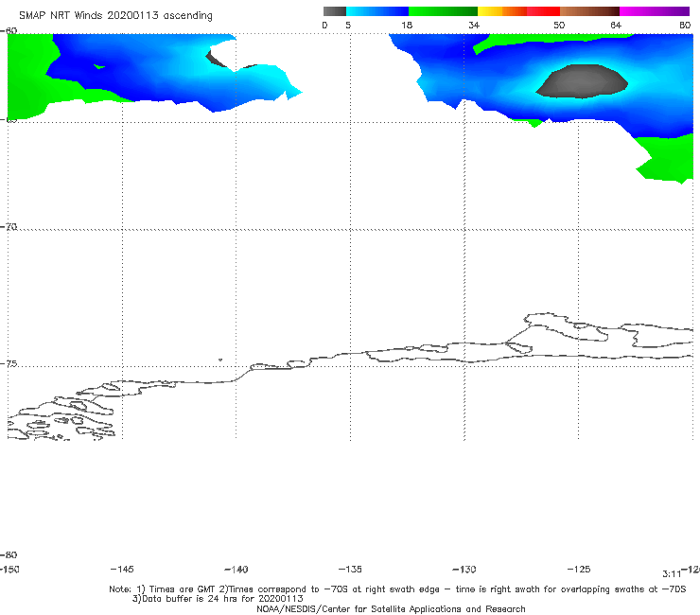Click the color bar label '5'
Image resolution: width=700 pixels, height=615 pixels.
point(348,26)
